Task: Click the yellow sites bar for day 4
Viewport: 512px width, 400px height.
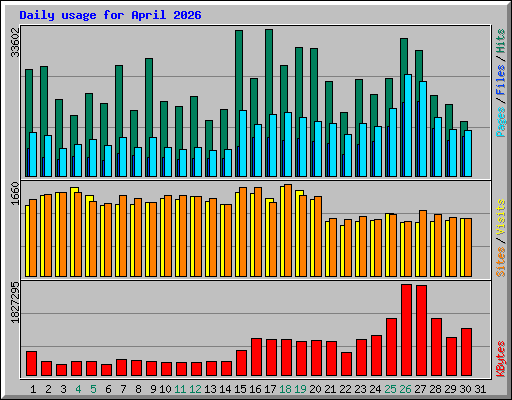Action: click(73, 232)
